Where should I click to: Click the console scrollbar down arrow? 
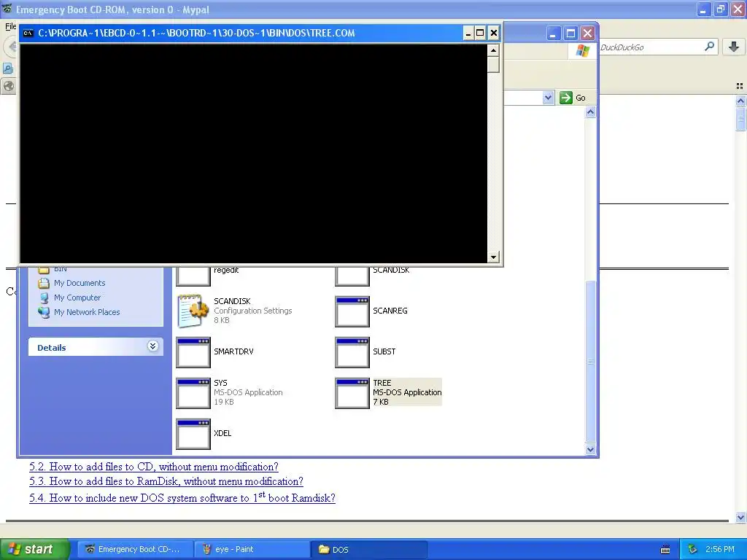[x=494, y=257]
